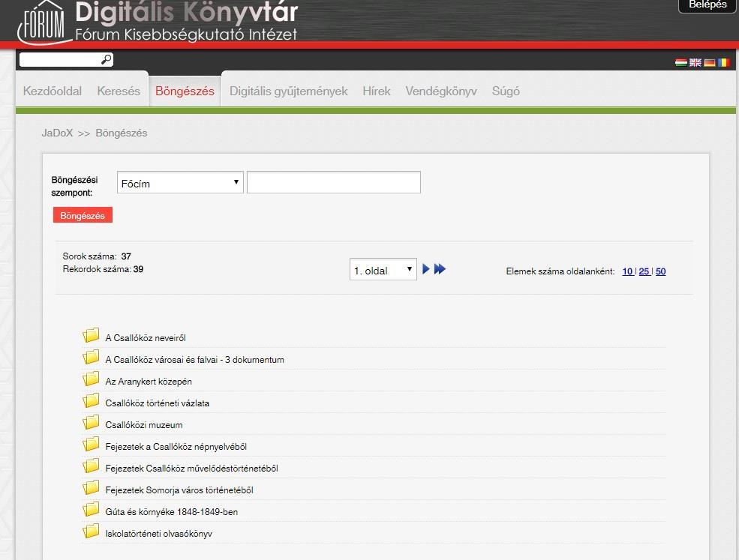Open title Az Aranykert közepén
This screenshot has height=560, width=739.
pyautogui.click(x=149, y=382)
